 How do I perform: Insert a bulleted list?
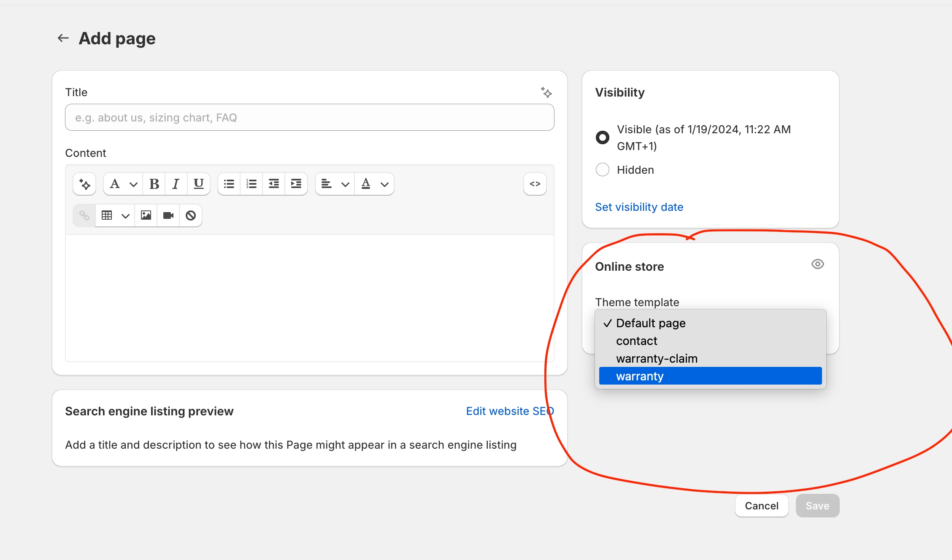(x=229, y=184)
